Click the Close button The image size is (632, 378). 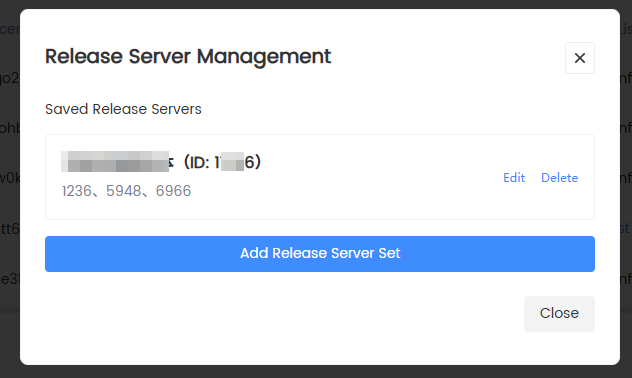tap(559, 314)
